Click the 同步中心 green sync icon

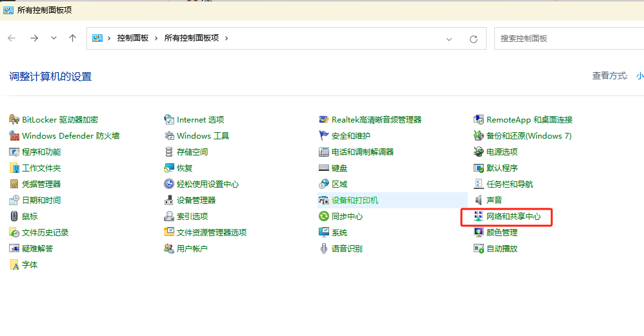pos(324,217)
